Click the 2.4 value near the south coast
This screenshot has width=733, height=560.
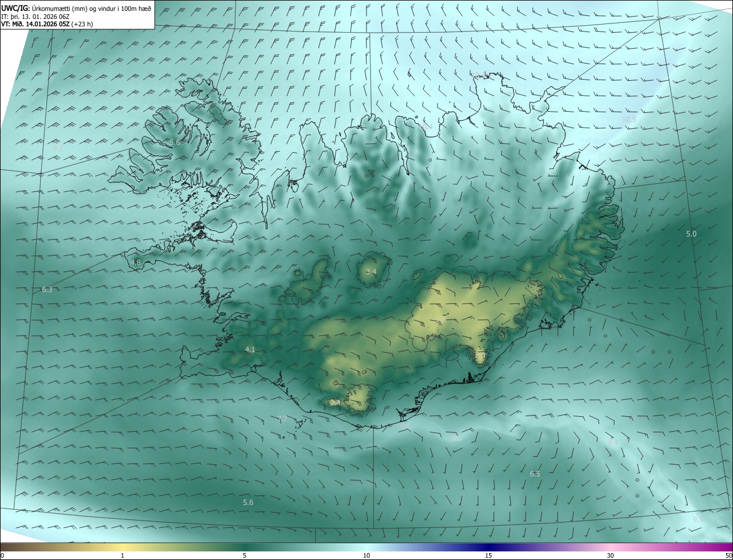(336, 403)
